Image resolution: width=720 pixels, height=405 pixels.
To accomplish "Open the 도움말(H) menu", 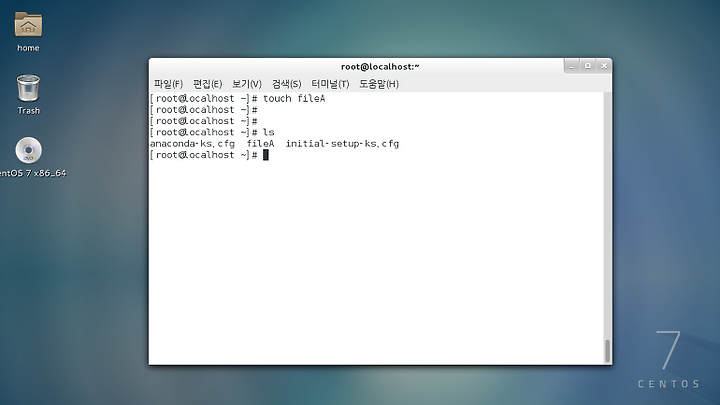I will [x=379, y=84].
